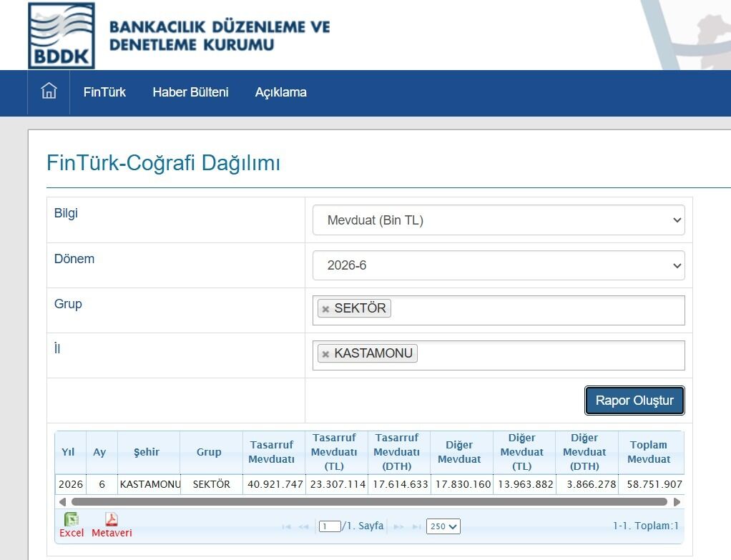Go to last page in pager

pos(416,526)
